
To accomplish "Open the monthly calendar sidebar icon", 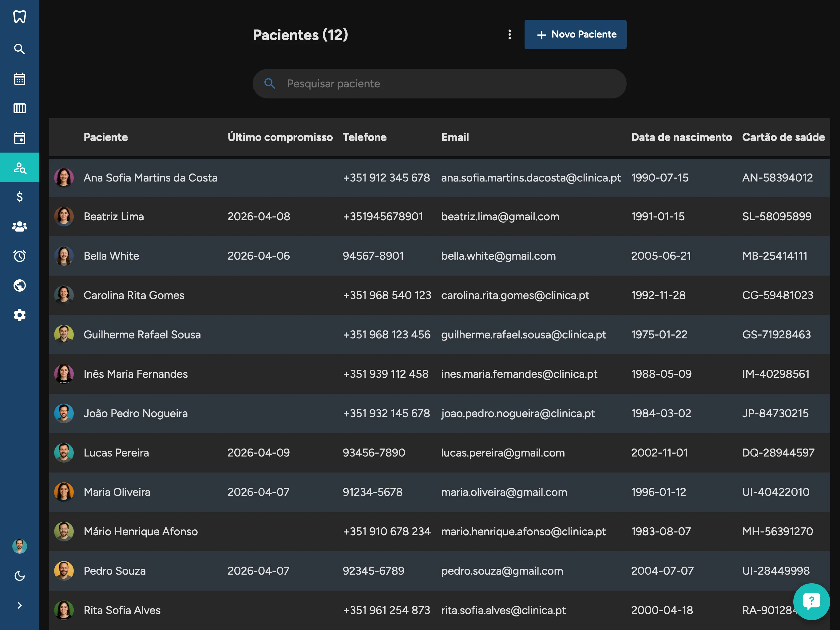I will (19, 79).
